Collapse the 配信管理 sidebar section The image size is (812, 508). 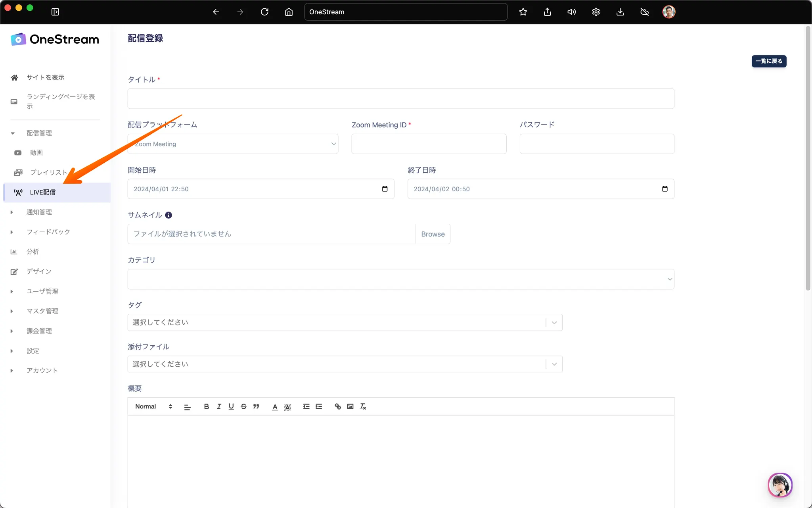[x=39, y=133]
